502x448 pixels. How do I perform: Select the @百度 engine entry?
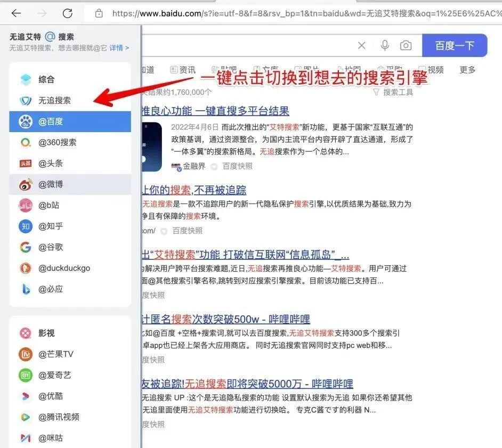[70, 121]
